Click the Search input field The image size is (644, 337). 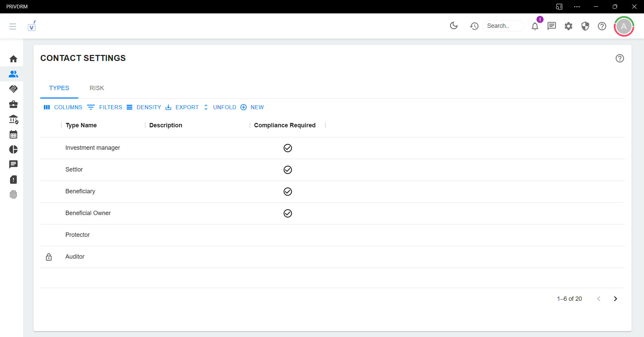[503, 26]
